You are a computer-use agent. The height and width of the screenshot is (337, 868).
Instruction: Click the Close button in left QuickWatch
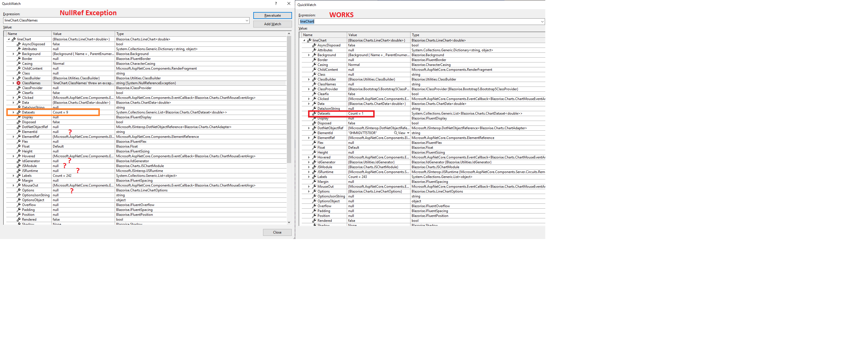(277, 232)
